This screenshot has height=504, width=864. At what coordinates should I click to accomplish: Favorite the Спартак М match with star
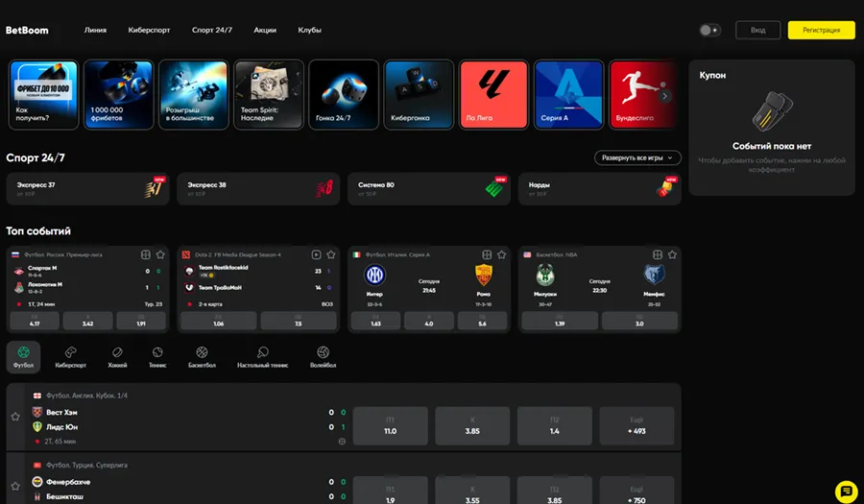click(x=160, y=254)
